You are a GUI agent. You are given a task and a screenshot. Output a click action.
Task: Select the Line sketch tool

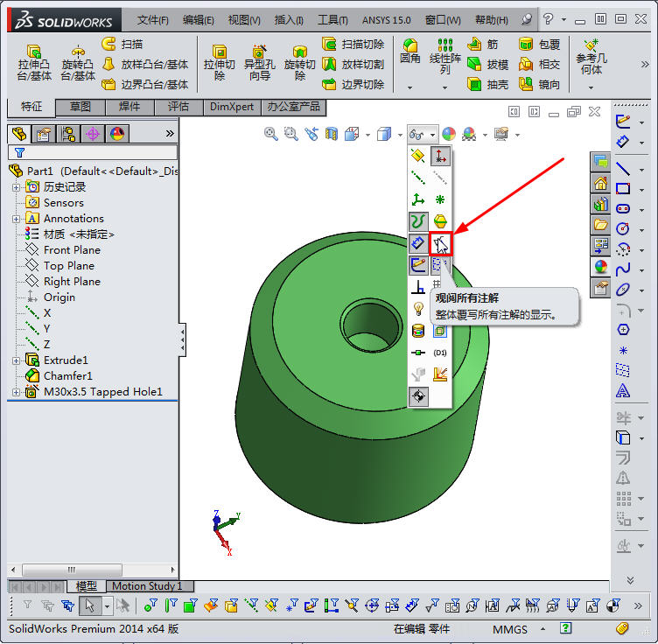[623, 169]
